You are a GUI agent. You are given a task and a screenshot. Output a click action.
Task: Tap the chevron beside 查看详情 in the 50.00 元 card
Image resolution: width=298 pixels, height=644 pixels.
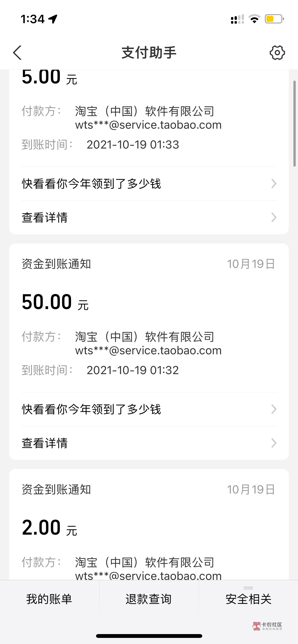point(274,443)
